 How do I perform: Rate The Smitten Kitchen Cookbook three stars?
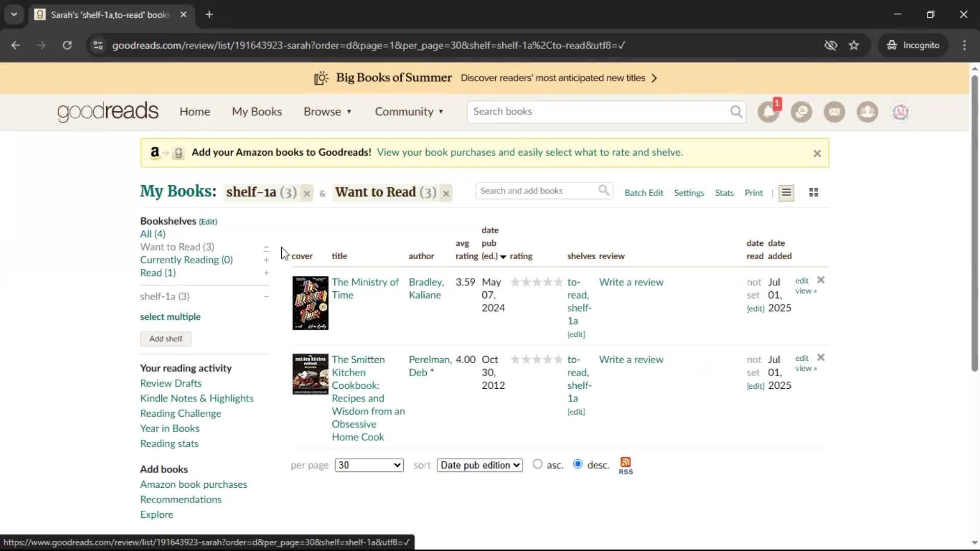pyautogui.click(x=536, y=360)
